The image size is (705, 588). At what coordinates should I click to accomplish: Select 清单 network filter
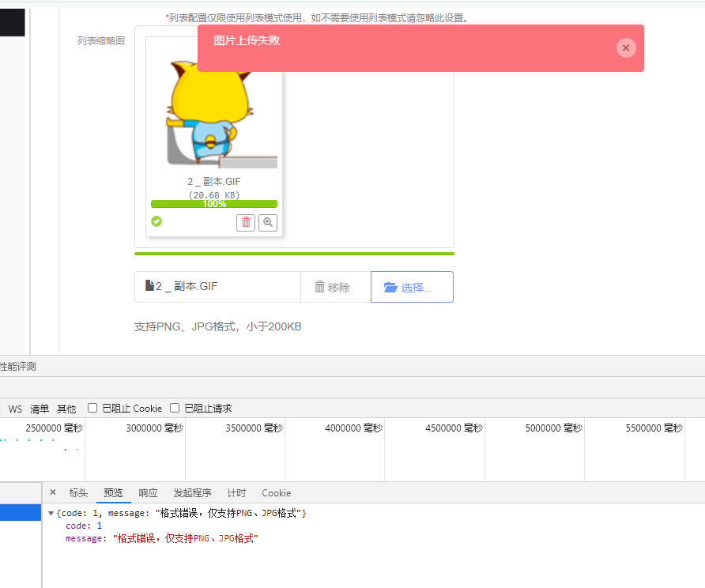40,409
